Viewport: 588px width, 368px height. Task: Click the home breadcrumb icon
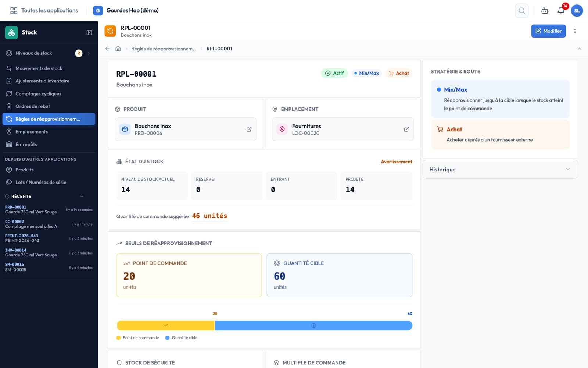[118, 49]
